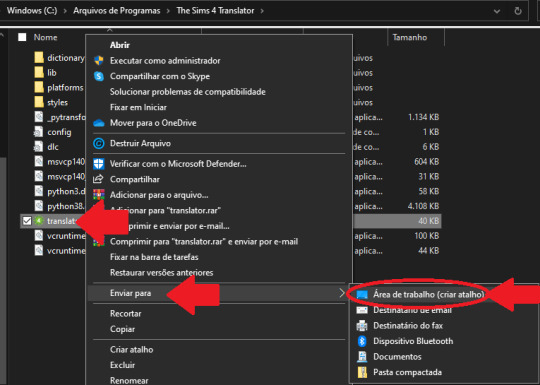Sort by the Tamanho column header
540x385 pixels.
[410, 37]
